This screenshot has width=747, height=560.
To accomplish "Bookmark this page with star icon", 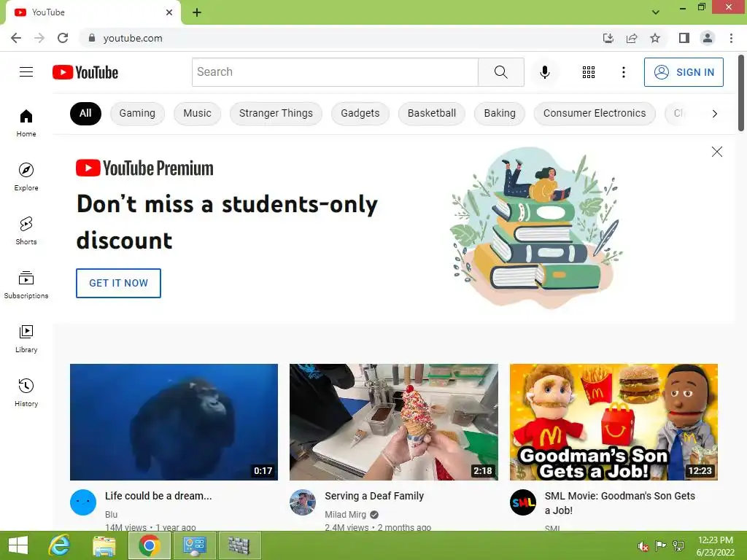I will (x=655, y=38).
